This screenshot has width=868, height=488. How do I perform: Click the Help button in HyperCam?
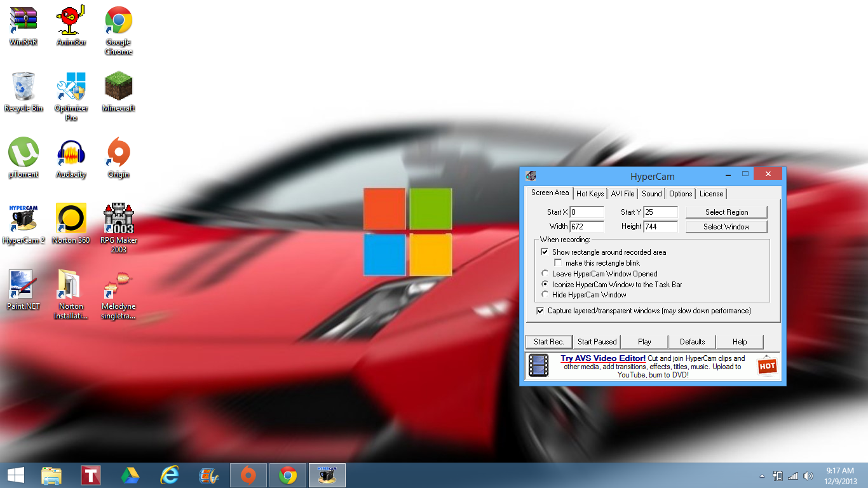740,342
